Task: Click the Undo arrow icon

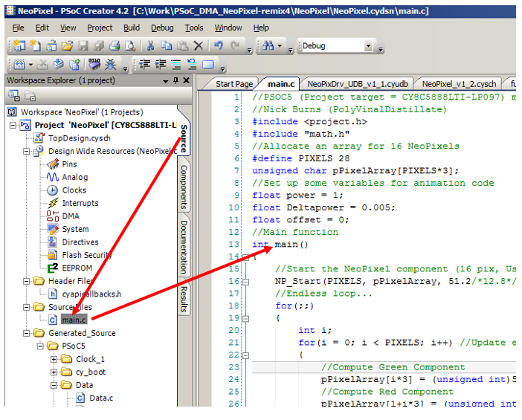Action: click(x=219, y=45)
